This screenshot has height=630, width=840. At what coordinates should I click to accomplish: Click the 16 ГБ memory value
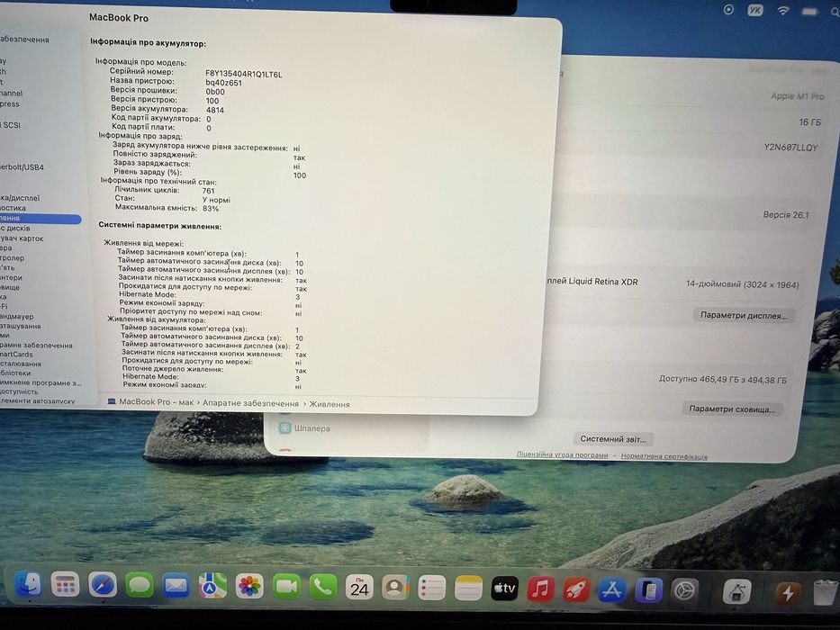pyautogui.click(x=809, y=122)
